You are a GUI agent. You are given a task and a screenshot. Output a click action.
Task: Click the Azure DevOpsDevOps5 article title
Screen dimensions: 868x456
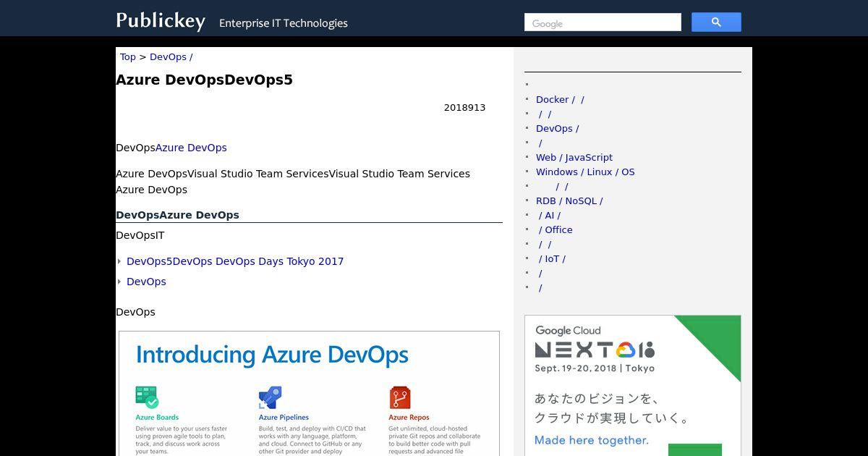click(x=204, y=80)
